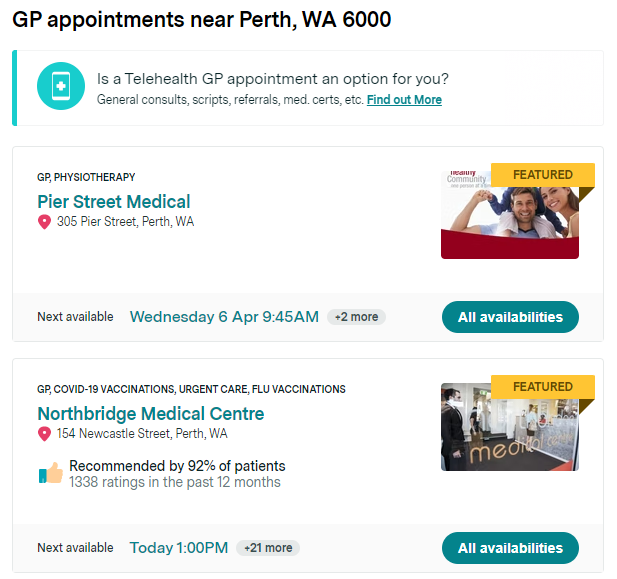Expand the +21 more availabilities badge

coord(268,548)
